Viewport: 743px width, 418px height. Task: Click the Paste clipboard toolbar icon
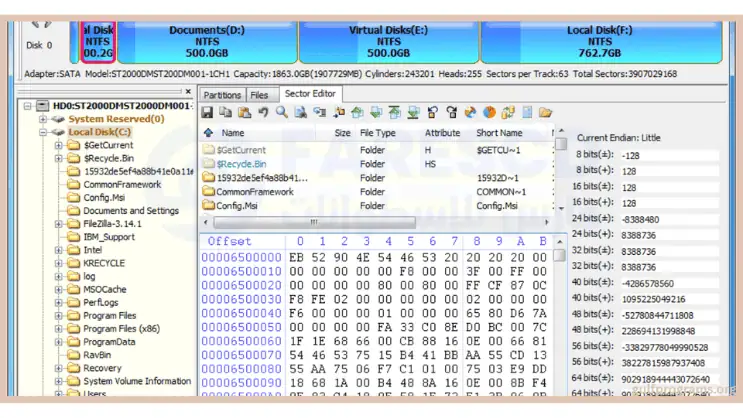(245, 112)
